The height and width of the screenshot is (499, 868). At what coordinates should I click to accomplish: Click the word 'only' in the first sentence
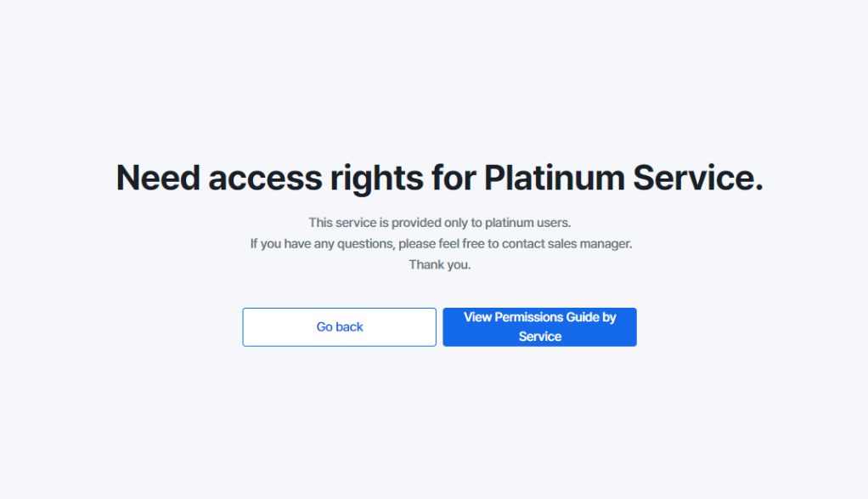pyautogui.click(x=455, y=223)
